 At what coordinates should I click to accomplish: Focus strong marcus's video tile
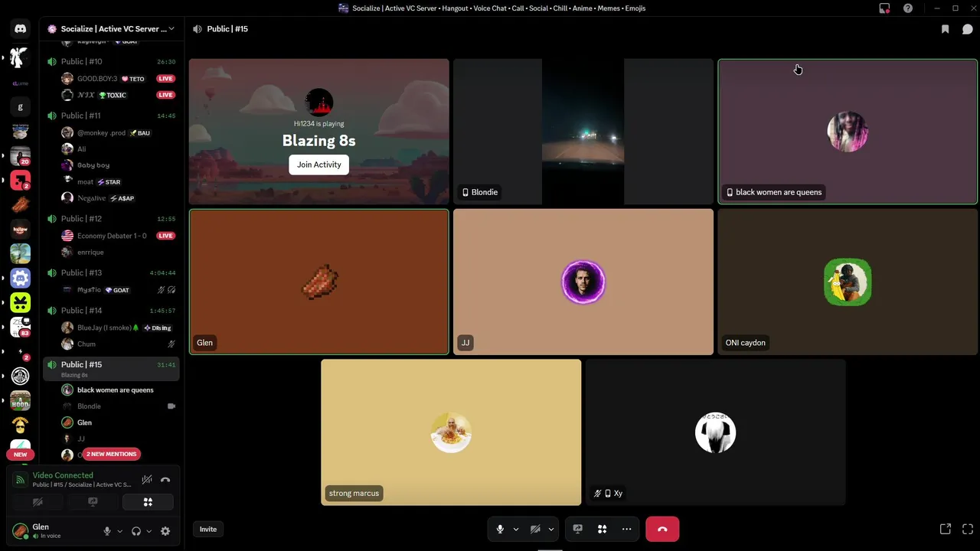(x=451, y=432)
